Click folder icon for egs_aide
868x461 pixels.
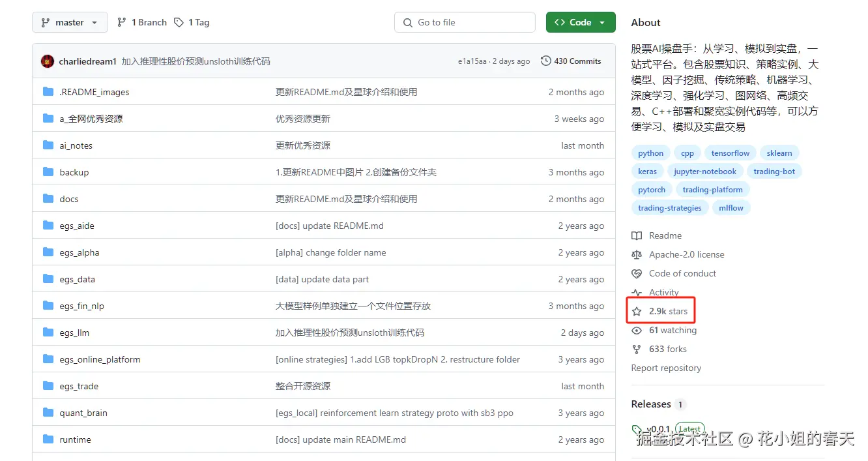click(48, 226)
